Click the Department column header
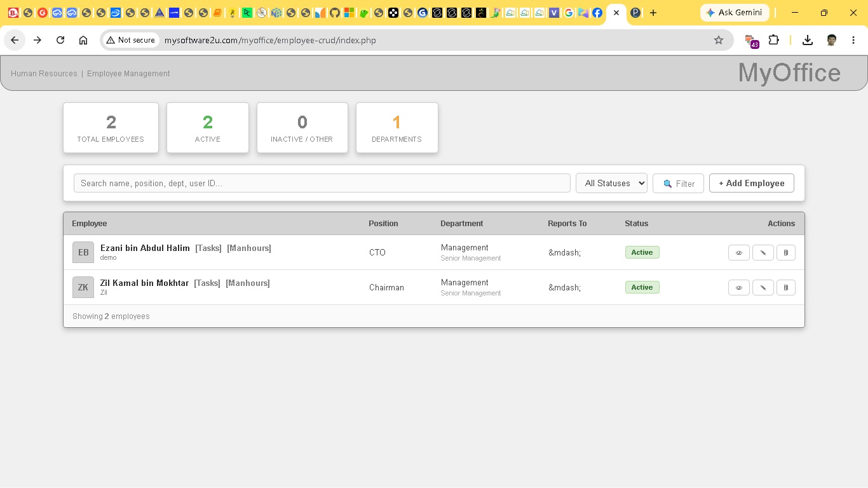Viewport: 868px width, 488px height. click(462, 224)
